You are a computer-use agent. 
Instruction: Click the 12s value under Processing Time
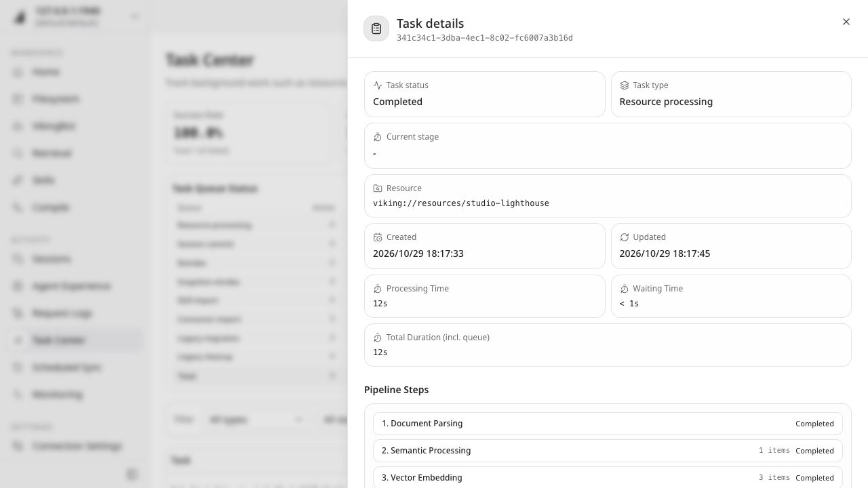pos(380,304)
